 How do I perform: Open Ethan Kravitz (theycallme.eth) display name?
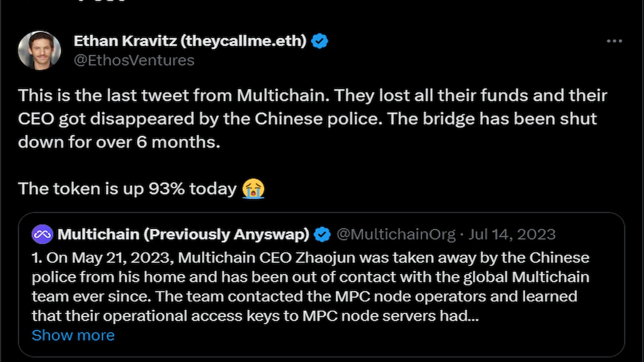[x=189, y=40]
